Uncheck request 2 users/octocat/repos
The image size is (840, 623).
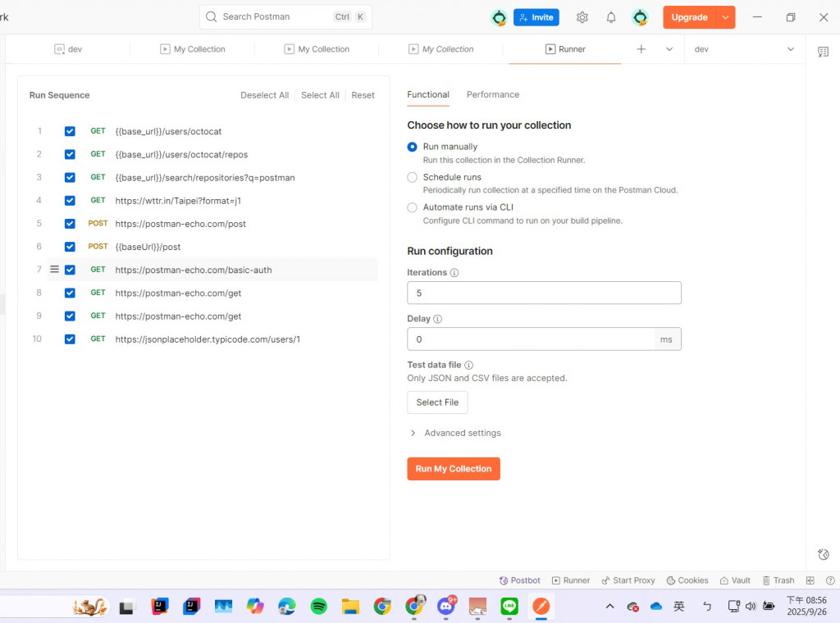70,154
